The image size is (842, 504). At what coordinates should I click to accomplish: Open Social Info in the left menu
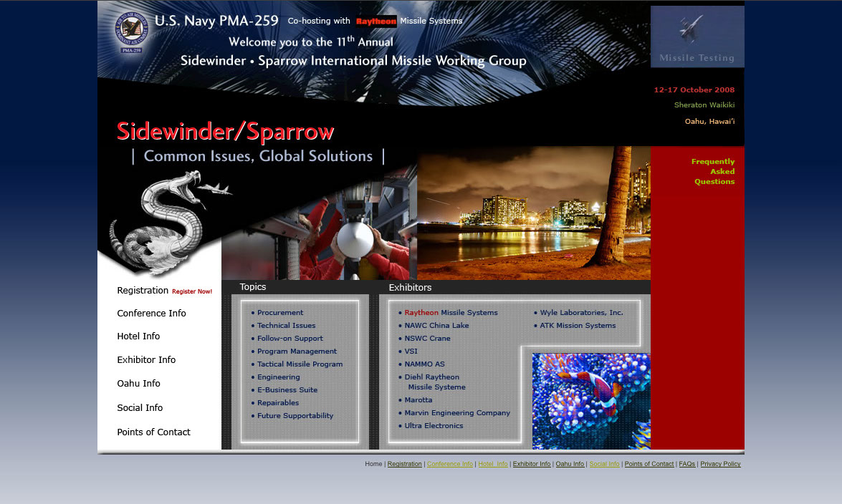point(140,408)
